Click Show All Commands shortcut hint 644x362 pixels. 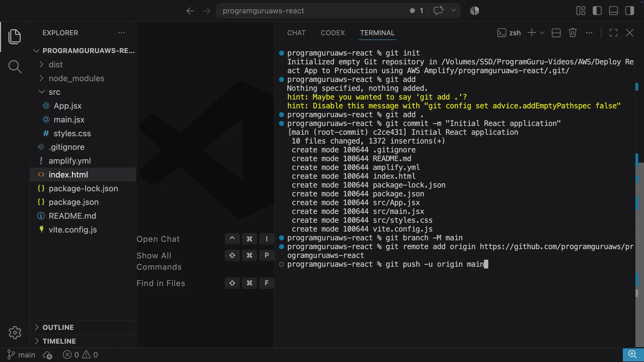tap(205, 261)
